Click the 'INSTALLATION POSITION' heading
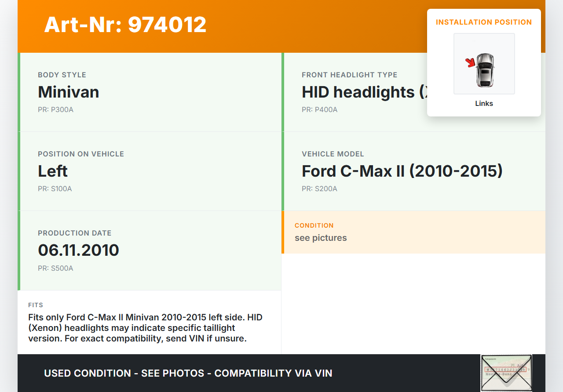This screenshot has width=563, height=392. tap(484, 22)
